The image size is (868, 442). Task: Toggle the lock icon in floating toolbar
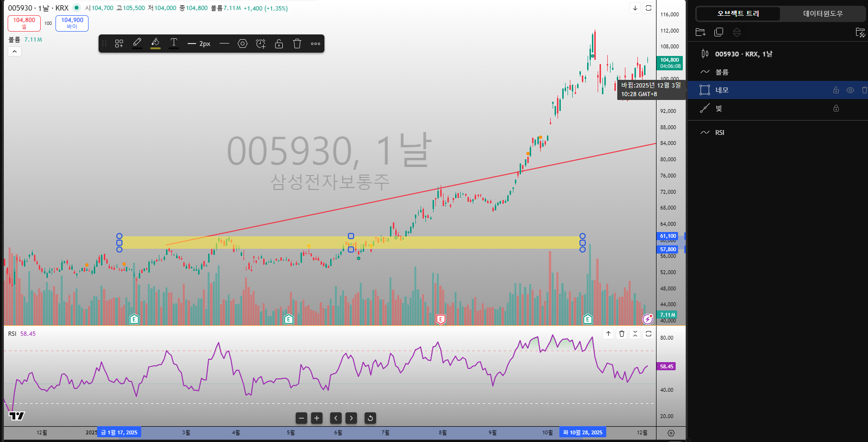pos(279,44)
